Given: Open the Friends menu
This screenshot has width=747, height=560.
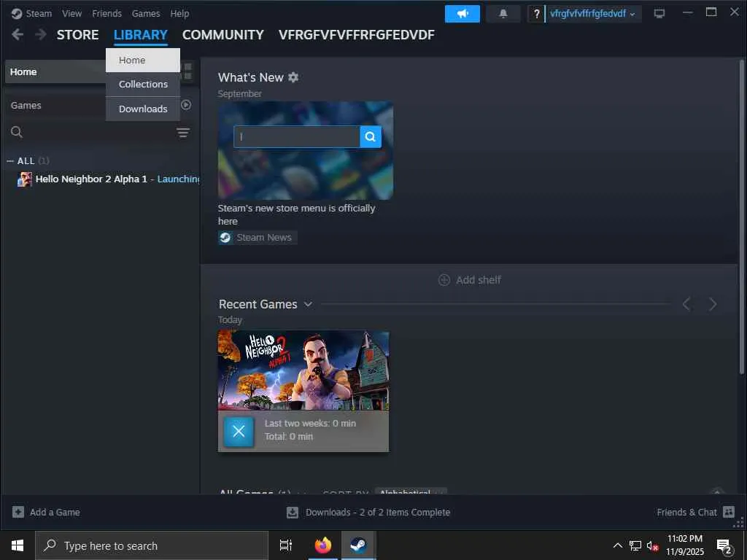Looking at the screenshot, I should click(x=107, y=13).
